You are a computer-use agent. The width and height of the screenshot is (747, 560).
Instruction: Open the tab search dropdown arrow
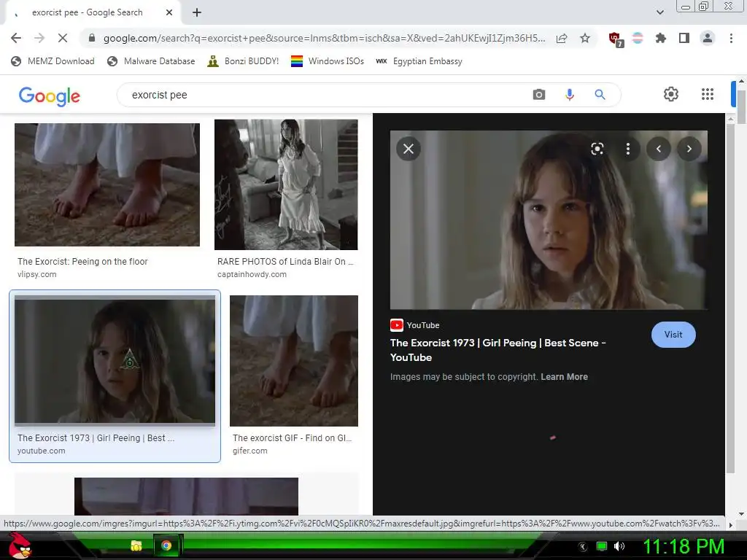pyautogui.click(x=659, y=13)
